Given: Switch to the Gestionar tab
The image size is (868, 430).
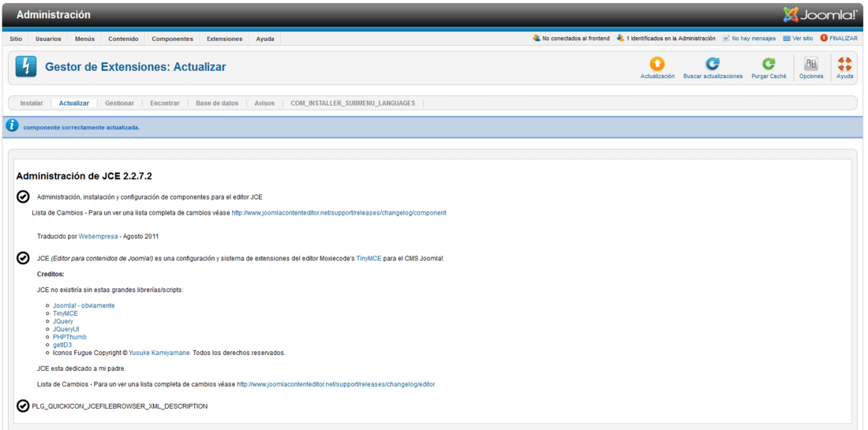Looking at the screenshot, I should (x=120, y=103).
